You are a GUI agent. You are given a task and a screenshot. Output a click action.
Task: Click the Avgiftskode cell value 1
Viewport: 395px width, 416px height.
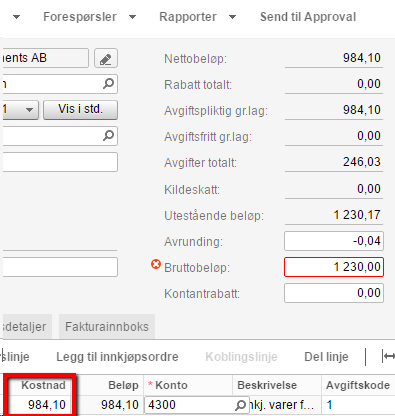329,405
